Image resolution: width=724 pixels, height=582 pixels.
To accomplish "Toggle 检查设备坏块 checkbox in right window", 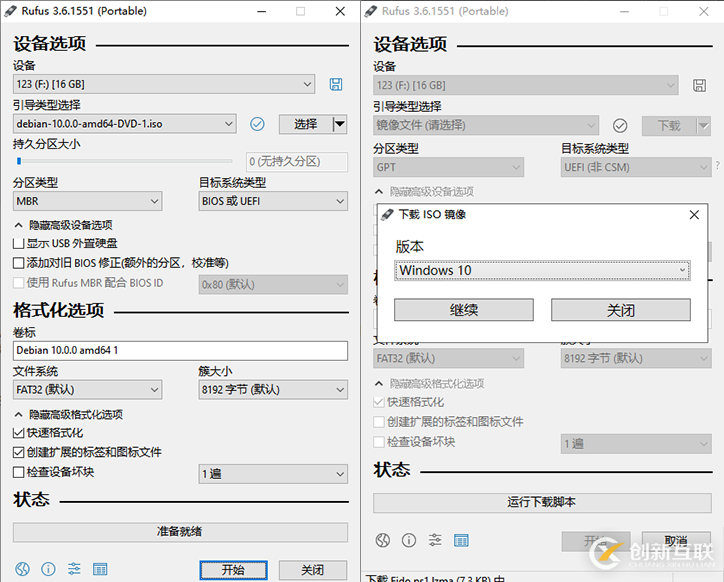I will pos(379,442).
